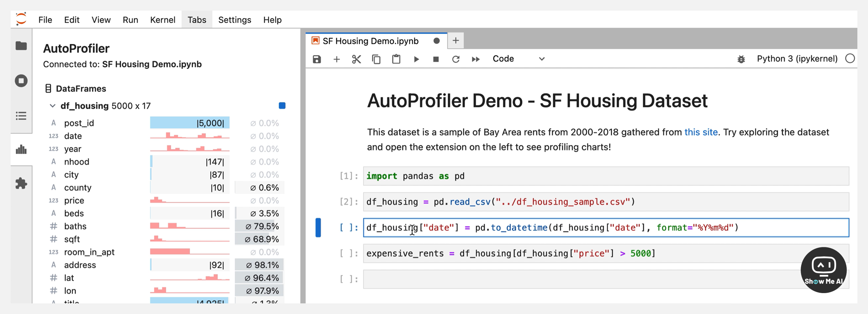Screen dimensions: 868x314
Task: Open the Help menu
Action: 272,20
